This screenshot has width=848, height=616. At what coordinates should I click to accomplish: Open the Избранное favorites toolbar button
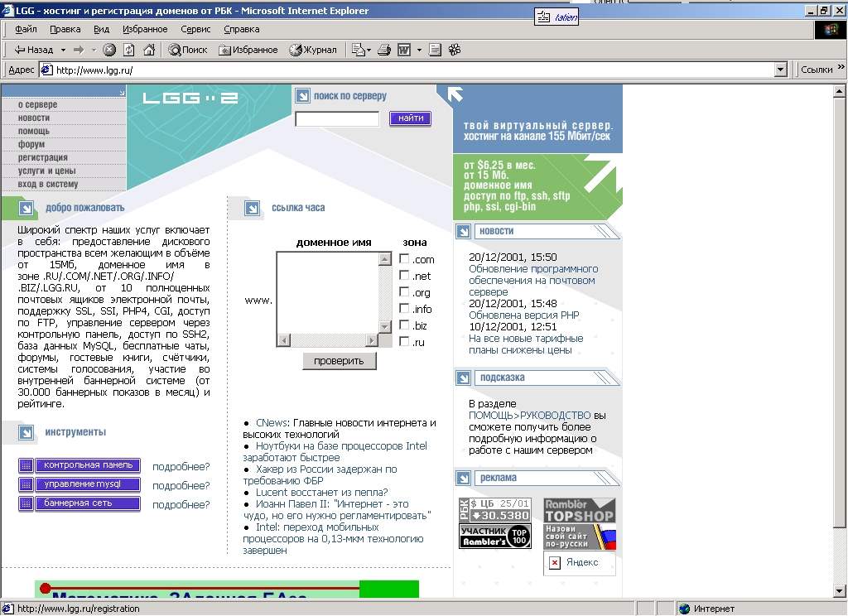point(248,51)
